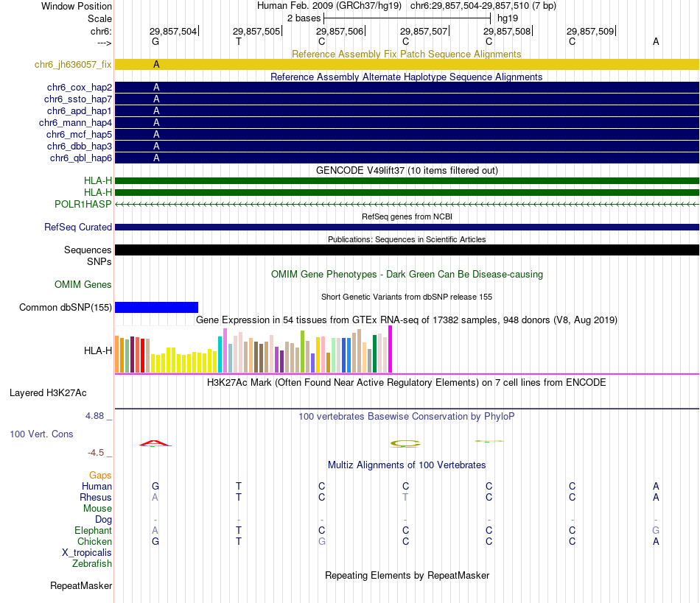This screenshot has width=700, height=603.
Task: Open the GENCODE V49lift37 track title
Action: pos(407,170)
